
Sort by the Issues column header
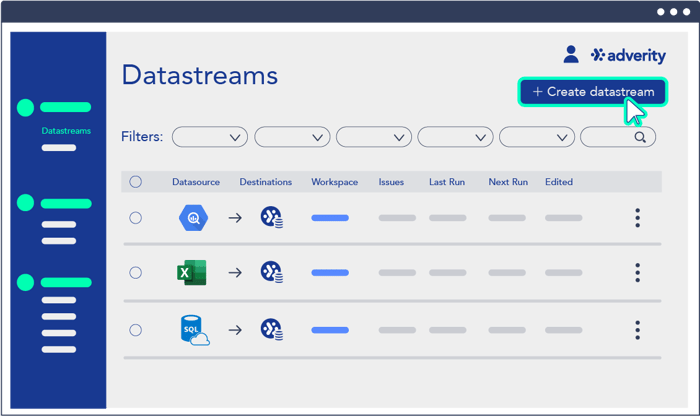391,182
